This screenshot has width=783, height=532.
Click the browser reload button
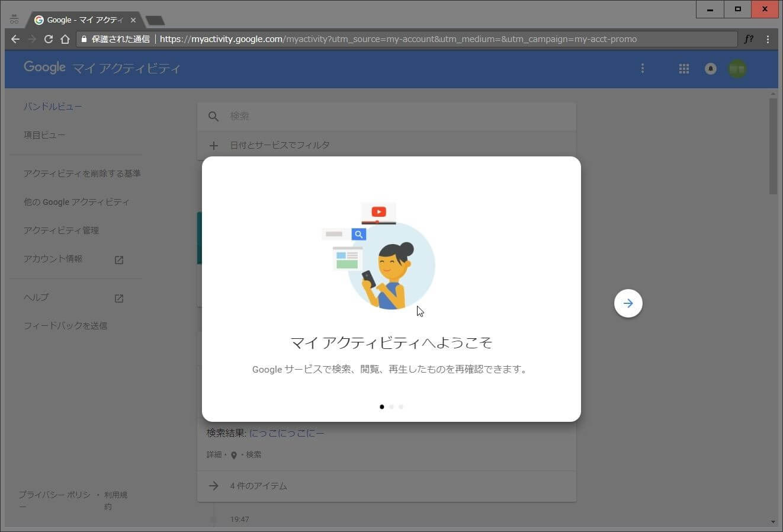(x=49, y=39)
